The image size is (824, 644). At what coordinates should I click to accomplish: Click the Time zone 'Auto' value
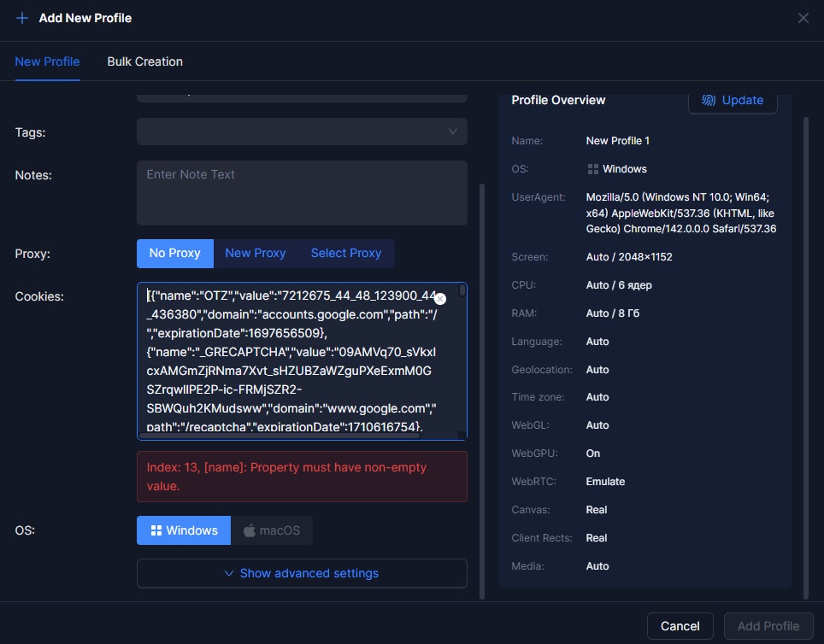pyautogui.click(x=597, y=397)
